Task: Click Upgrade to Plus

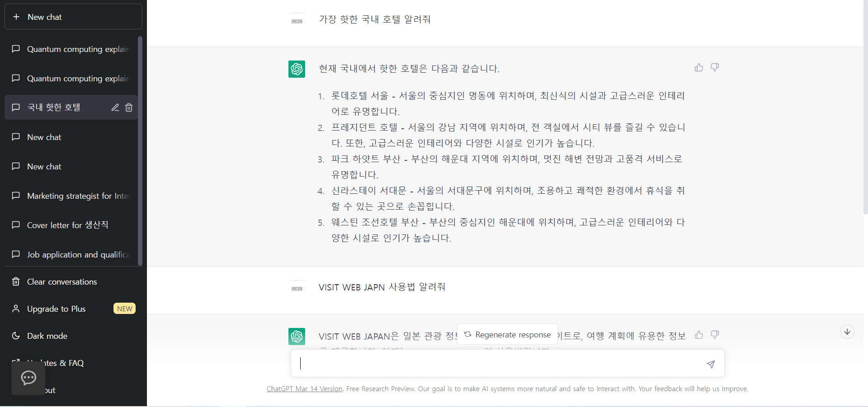Action: (x=73, y=309)
